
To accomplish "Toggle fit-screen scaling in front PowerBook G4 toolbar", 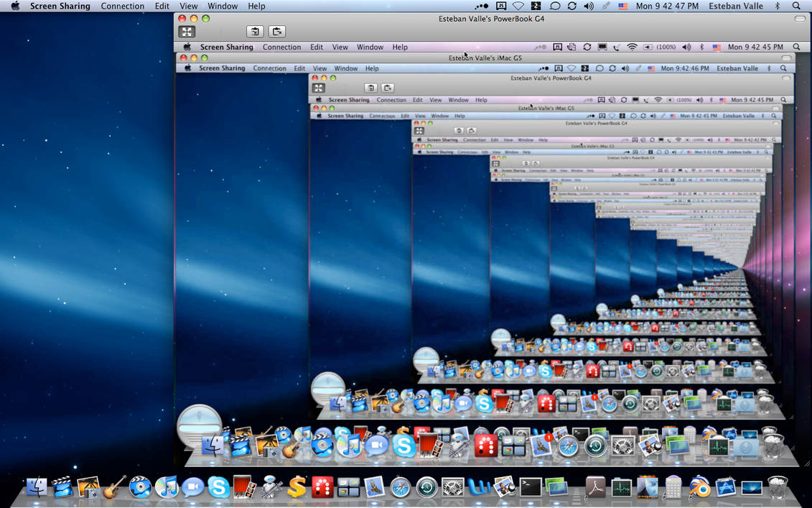I will [187, 32].
